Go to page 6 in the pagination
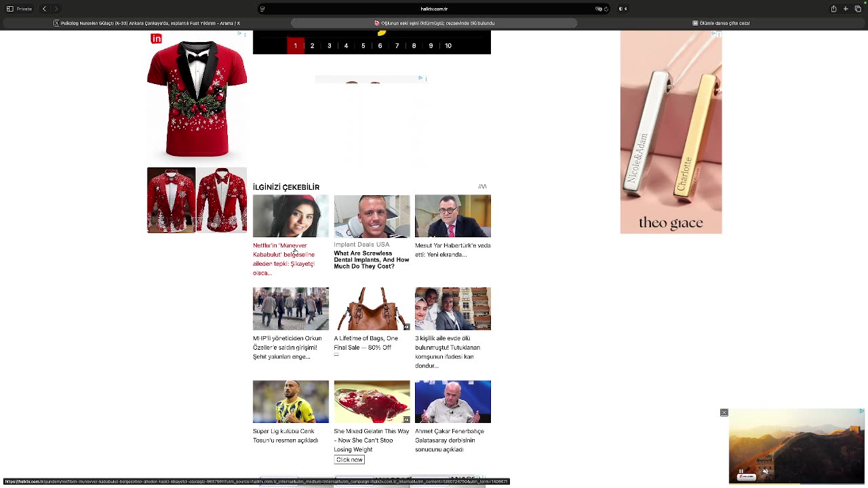This screenshot has height=488, width=868. [380, 45]
